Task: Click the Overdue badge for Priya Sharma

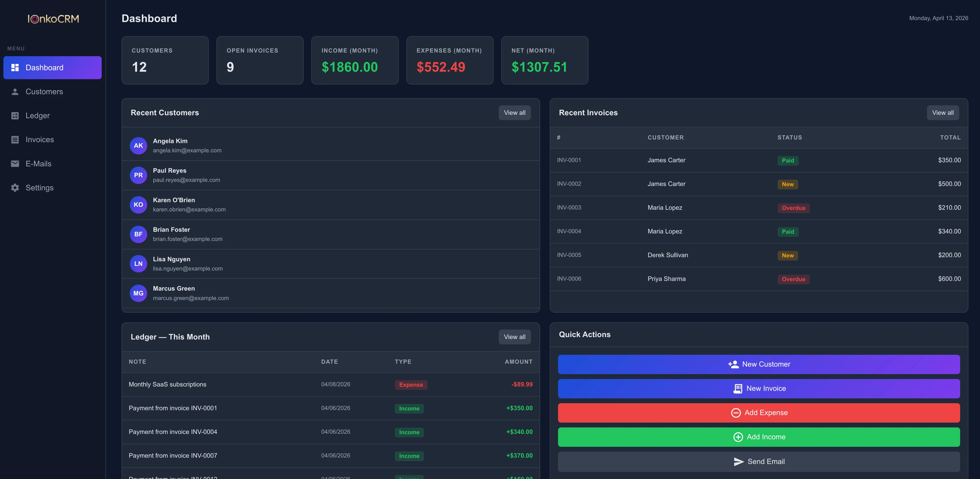Action: click(x=793, y=279)
